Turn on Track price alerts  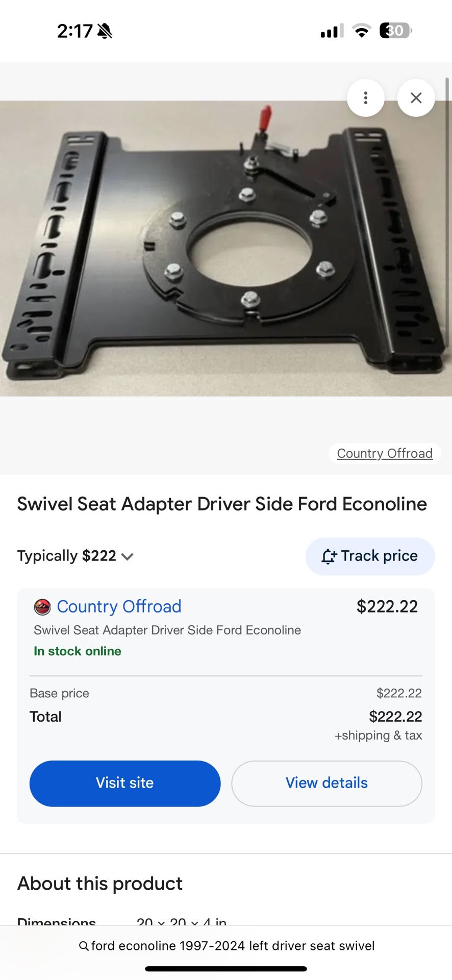[x=370, y=556]
